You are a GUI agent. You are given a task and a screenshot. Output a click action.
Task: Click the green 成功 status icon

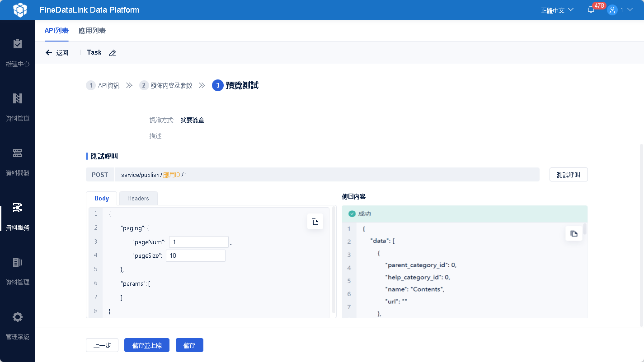[x=352, y=213]
